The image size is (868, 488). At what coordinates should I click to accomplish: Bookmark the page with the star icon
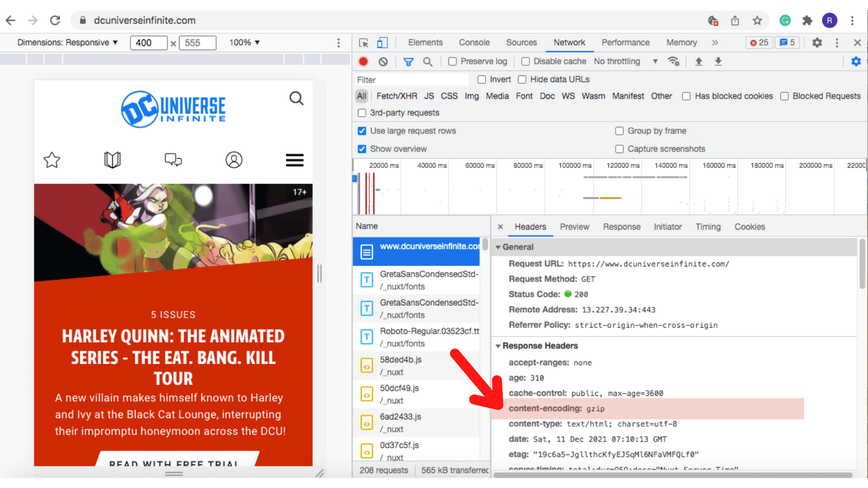757,20
